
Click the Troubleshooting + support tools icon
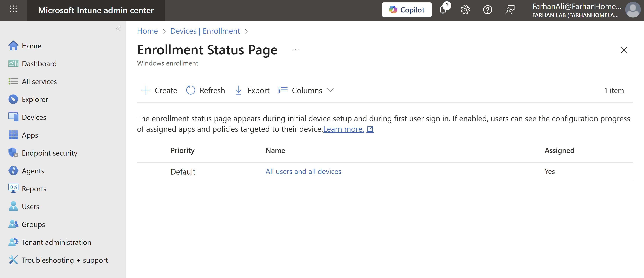[x=13, y=260]
